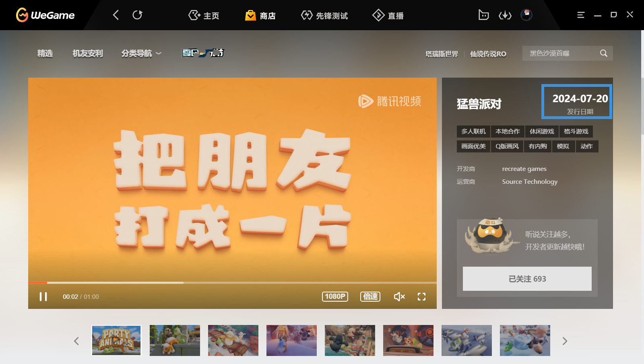Click the back navigation arrow
The height and width of the screenshot is (364, 644).
pos(116,15)
